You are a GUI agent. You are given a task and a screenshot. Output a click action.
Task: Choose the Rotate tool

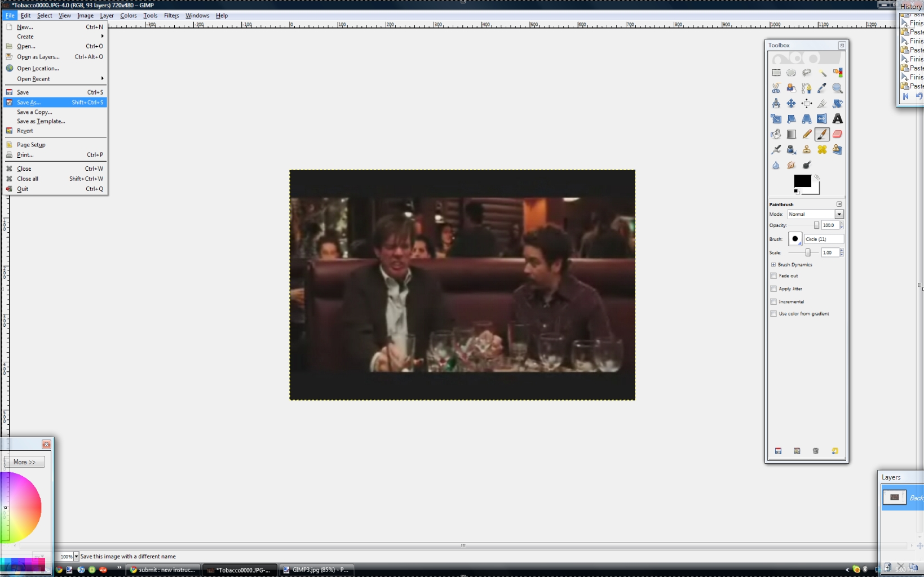[837, 104]
